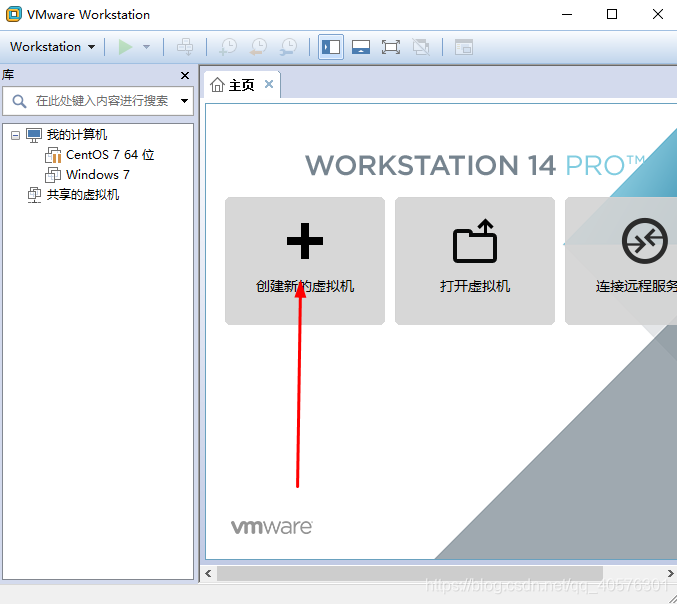Image resolution: width=677 pixels, height=604 pixels.
Task: Enter full screen mode icon
Action: tap(390, 47)
